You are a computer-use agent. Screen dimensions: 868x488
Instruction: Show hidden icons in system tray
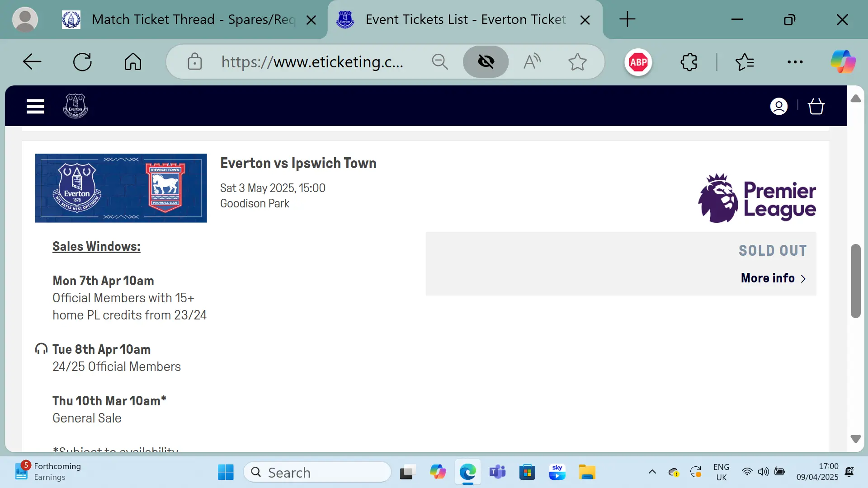(652, 472)
